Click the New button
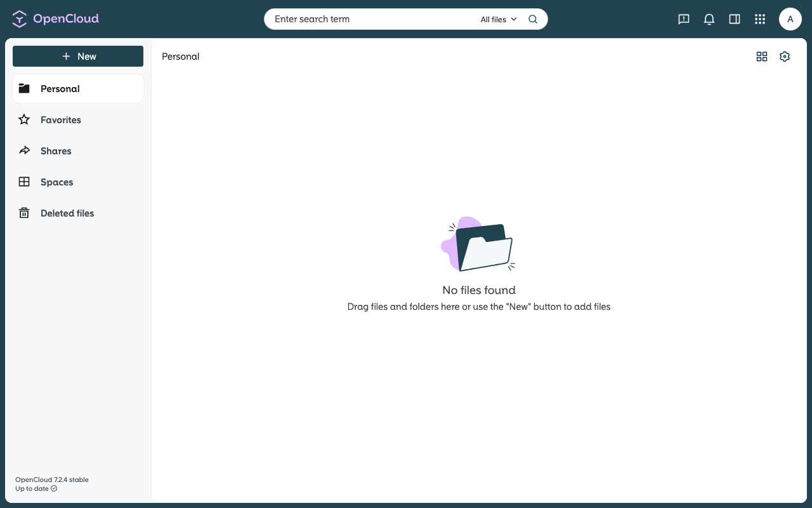The width and height of the screenshot is (812, 508). [78, 57]
